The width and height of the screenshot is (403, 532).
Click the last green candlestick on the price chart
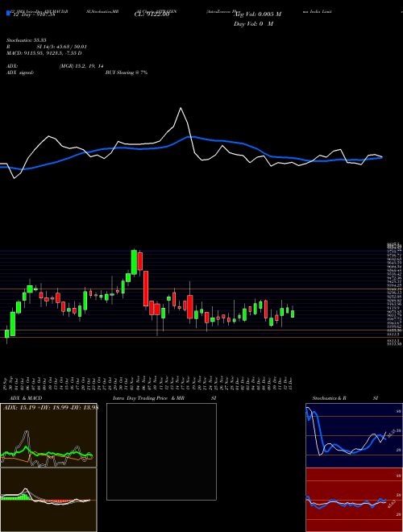(x=293, y=314)
